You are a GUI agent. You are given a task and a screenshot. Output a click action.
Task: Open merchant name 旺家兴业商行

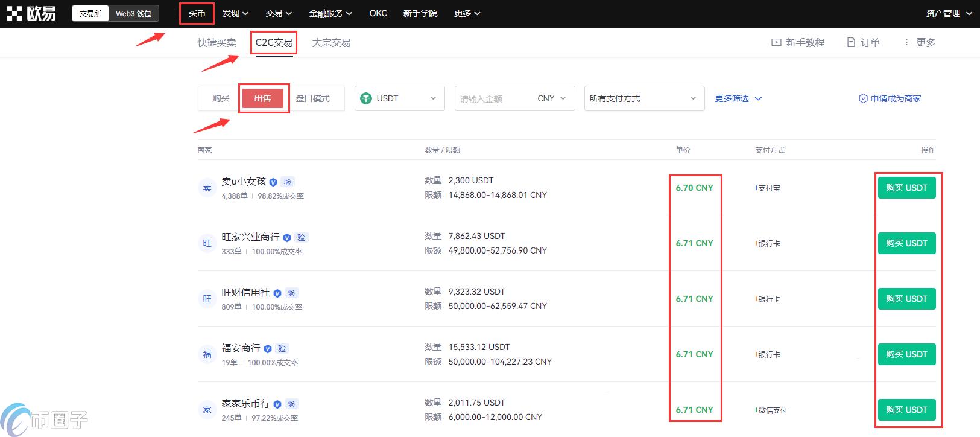point(250,237)
